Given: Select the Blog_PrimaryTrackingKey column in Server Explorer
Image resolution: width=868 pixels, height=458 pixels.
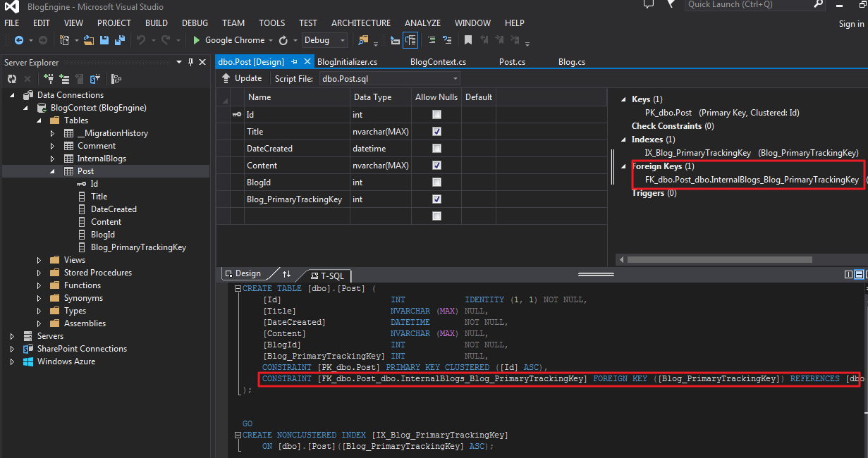Looking at the screenshot, I should tap(138, 247).
